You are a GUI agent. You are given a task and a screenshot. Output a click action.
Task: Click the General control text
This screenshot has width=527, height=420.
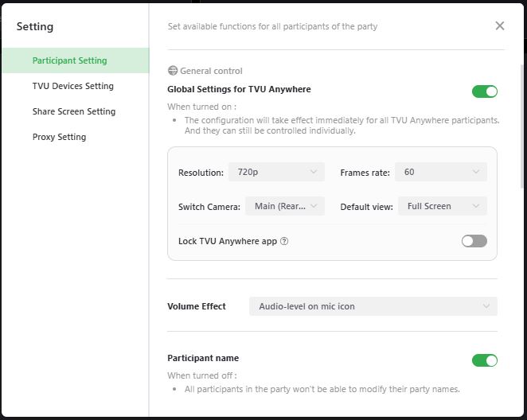[x=211, y=71]
